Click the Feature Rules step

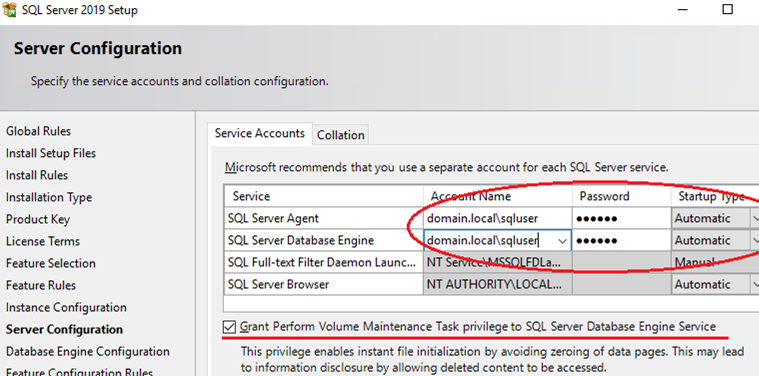(x=41, y=286)
